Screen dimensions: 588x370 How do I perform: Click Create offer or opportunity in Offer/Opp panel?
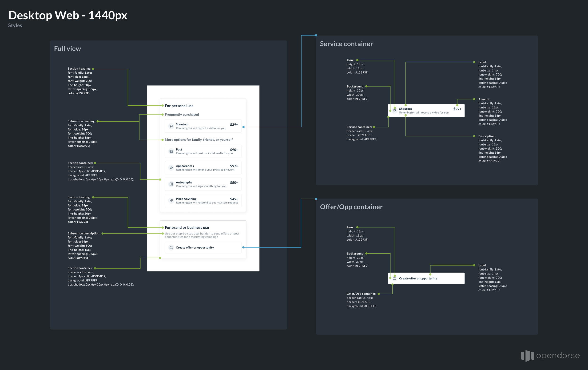coord(418,278)
